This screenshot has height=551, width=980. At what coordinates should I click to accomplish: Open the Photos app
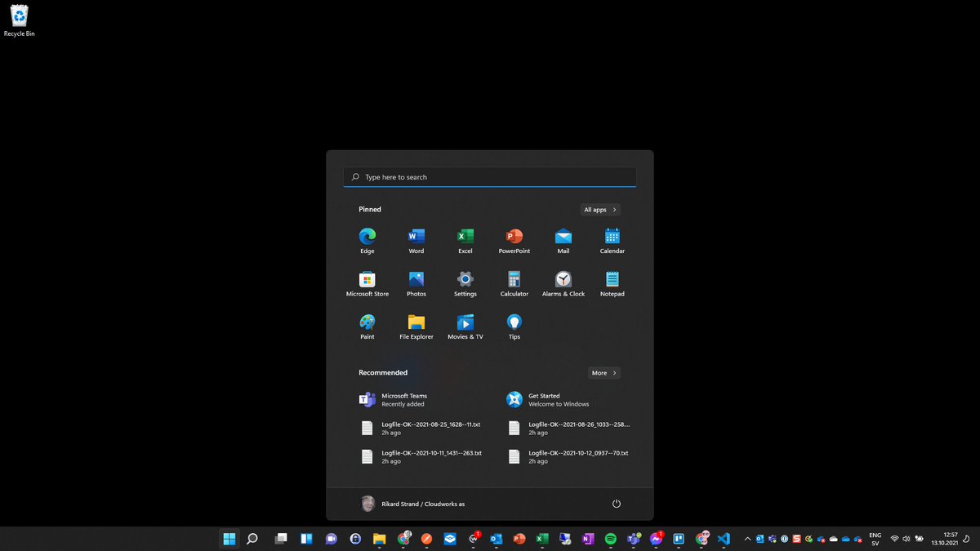tap(416, 282)
